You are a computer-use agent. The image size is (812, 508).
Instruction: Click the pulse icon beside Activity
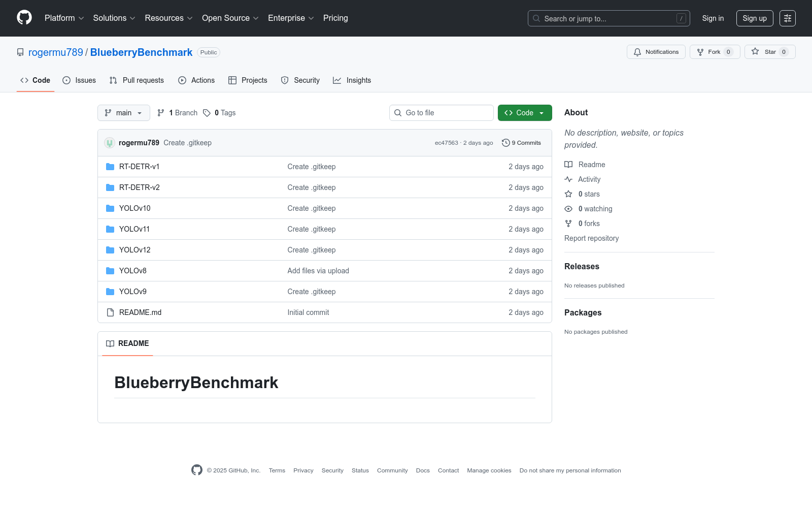568,179
